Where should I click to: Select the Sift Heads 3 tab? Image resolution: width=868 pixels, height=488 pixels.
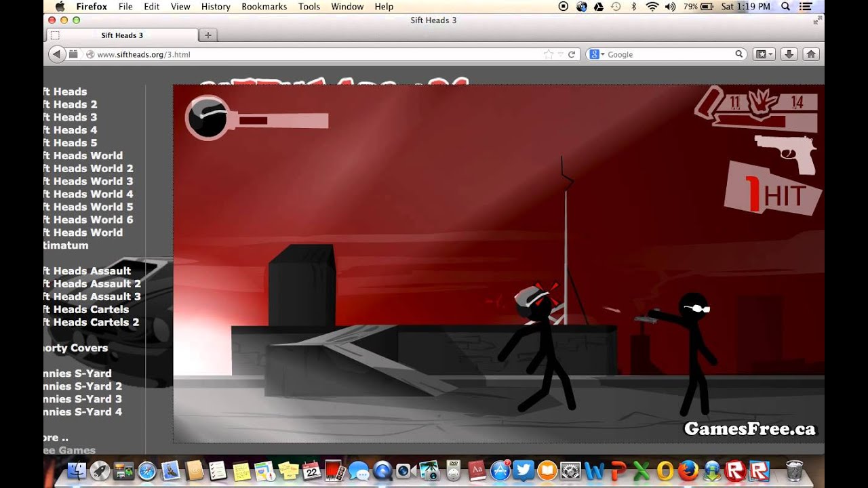(122, 35)
